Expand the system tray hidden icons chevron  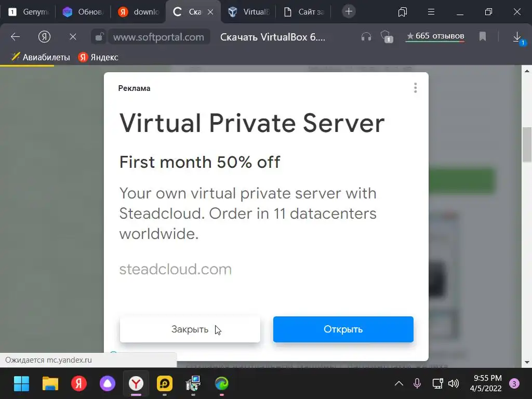coord(399,384)
